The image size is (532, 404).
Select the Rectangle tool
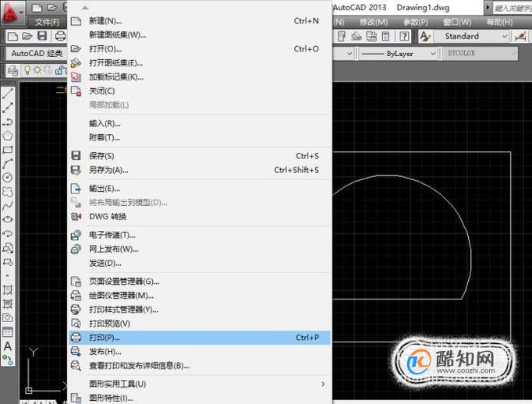pyautogui.click(x=8, y=150)
